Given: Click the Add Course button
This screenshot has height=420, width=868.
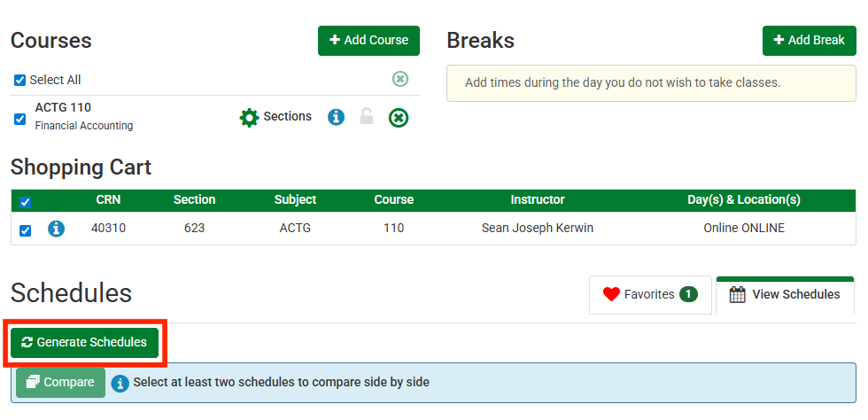Looking at the screenshot, I should point(368,40).
